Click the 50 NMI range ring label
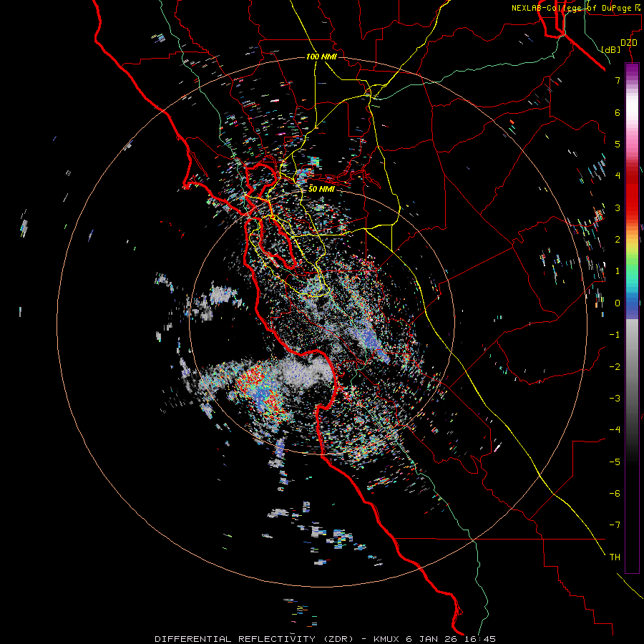This screenshot has width=644, height=644. tap(321, 189)
